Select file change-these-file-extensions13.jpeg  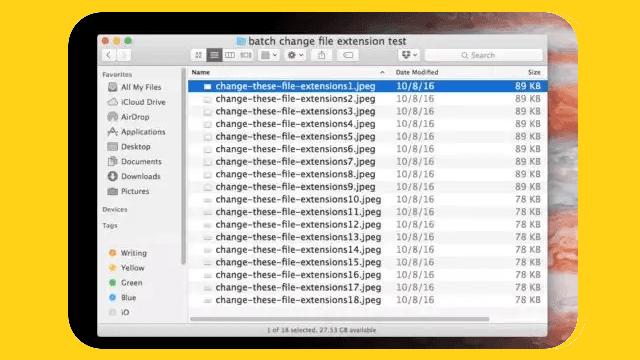pos(367,237)
